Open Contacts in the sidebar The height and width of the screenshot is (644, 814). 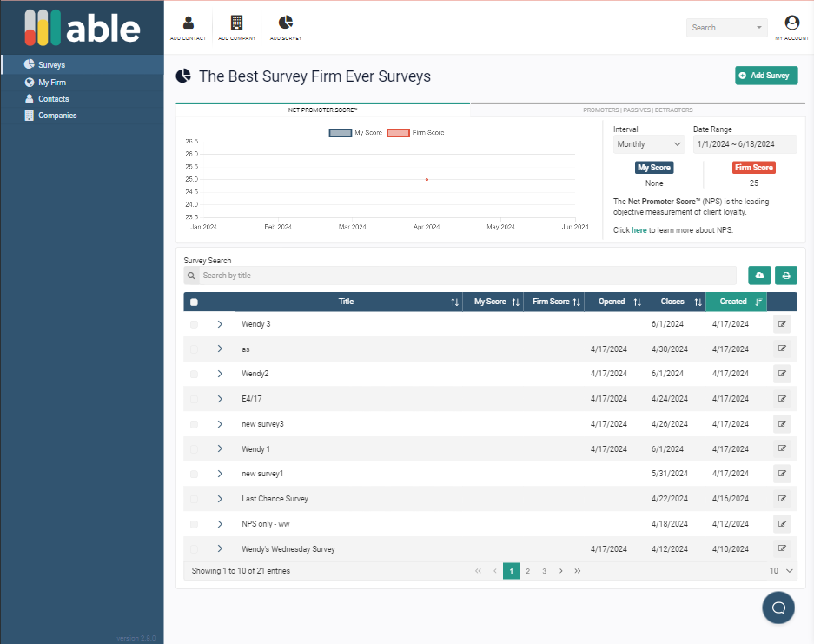pos(53,99)
